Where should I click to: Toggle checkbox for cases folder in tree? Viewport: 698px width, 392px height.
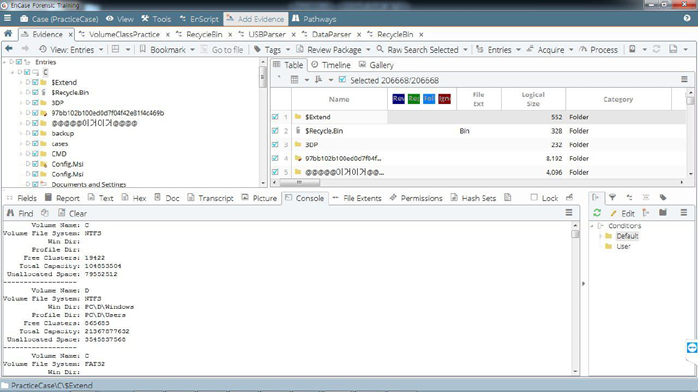point(35,143)
